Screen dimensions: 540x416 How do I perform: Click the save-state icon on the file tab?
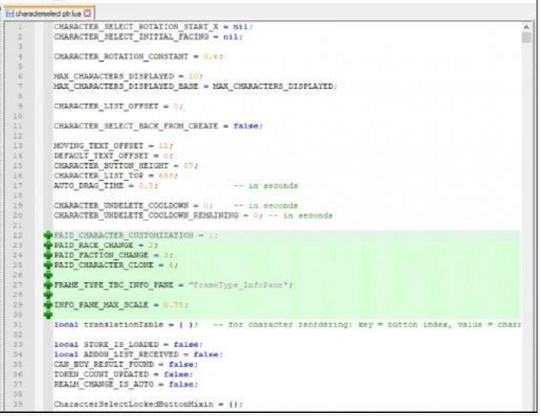tap(10, 14)
